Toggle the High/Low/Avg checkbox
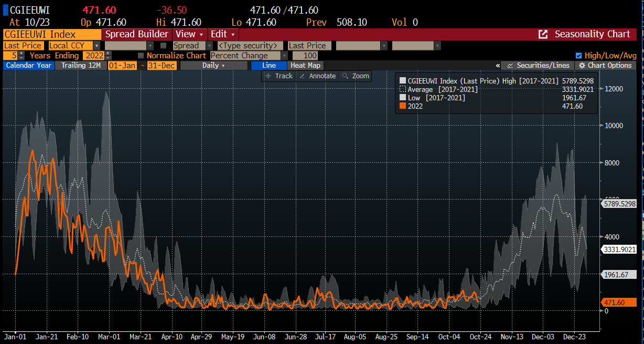 coord(578,56)
